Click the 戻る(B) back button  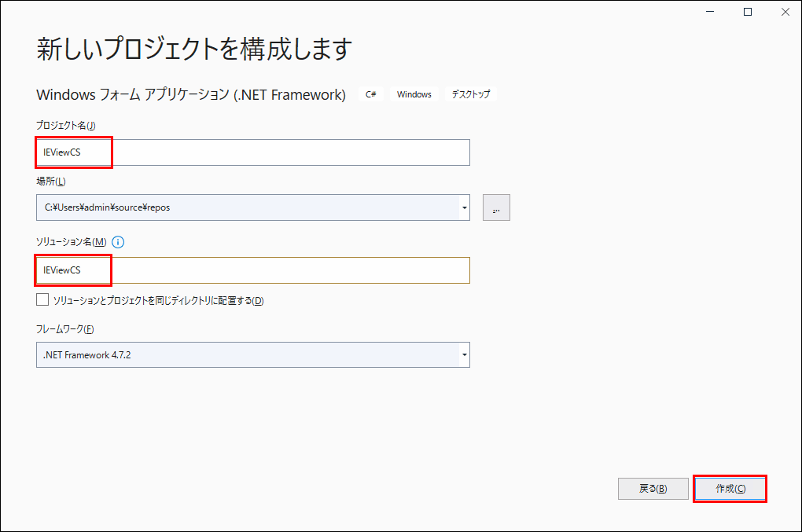(653, 489)
